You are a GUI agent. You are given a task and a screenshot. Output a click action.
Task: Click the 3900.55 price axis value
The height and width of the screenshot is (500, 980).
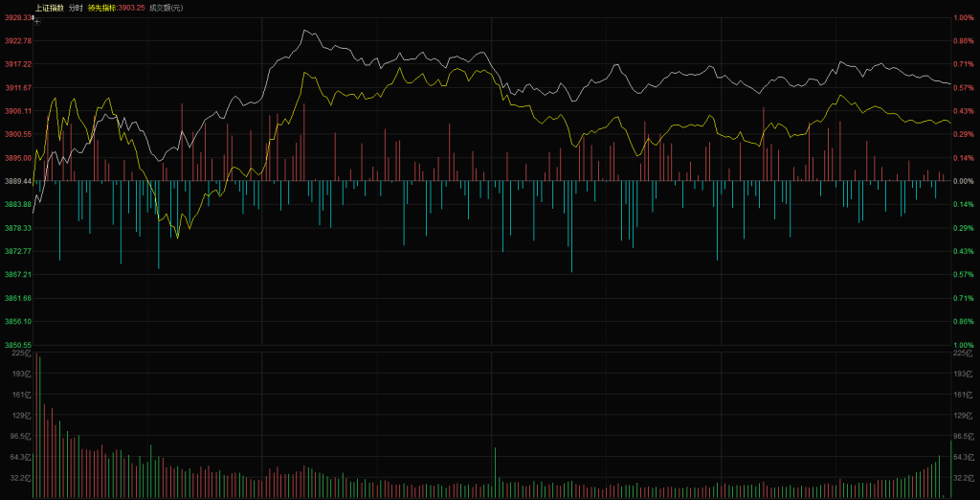point(17,134)
